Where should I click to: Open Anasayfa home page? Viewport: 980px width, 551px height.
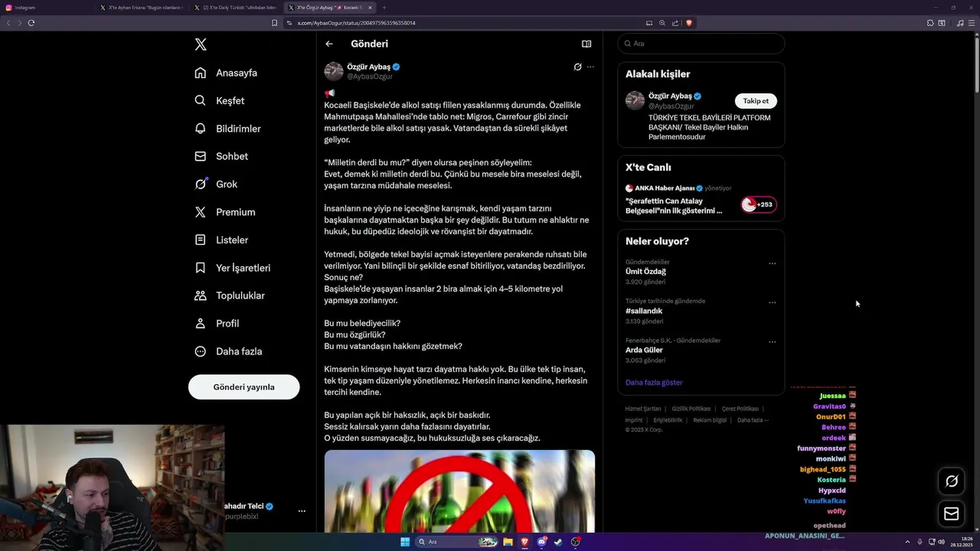point(226,73)
